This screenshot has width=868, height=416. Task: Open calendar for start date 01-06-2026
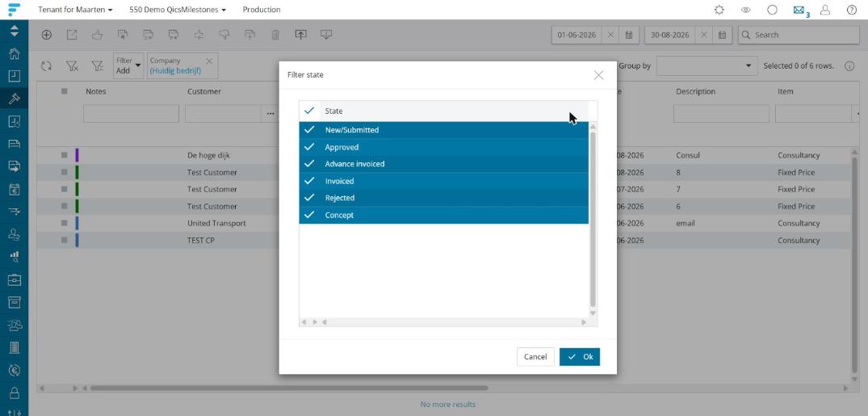[629, 35]
